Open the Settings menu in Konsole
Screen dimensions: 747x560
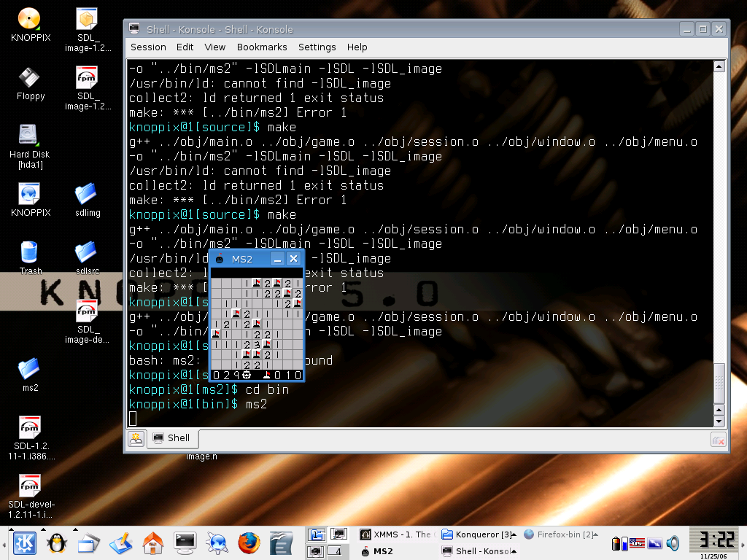coord(317,47)
